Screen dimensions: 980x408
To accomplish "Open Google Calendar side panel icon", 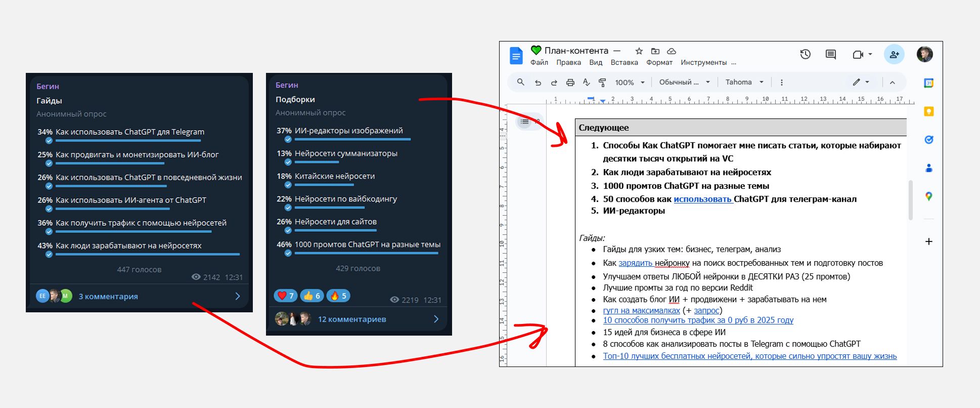I will [x=928, y=83].
